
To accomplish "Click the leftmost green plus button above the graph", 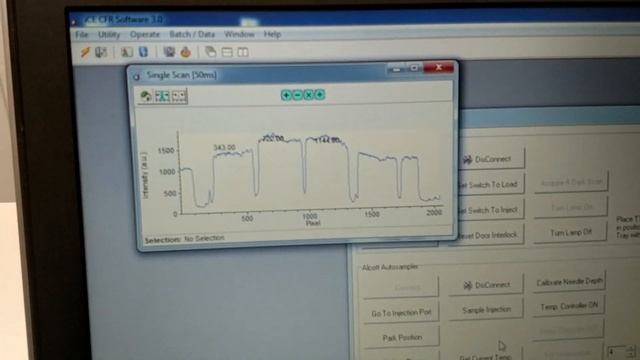I will coord(286,95).
